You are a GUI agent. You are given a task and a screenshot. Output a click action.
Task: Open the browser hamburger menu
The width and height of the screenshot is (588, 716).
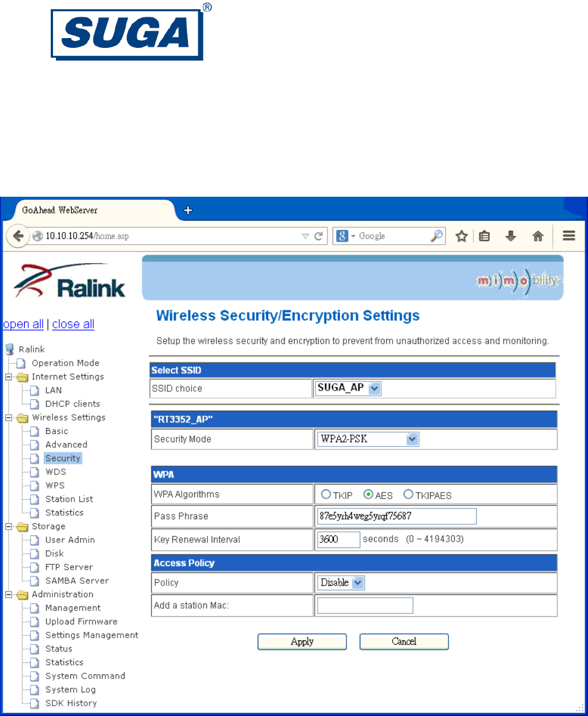[x=569, y=236]
